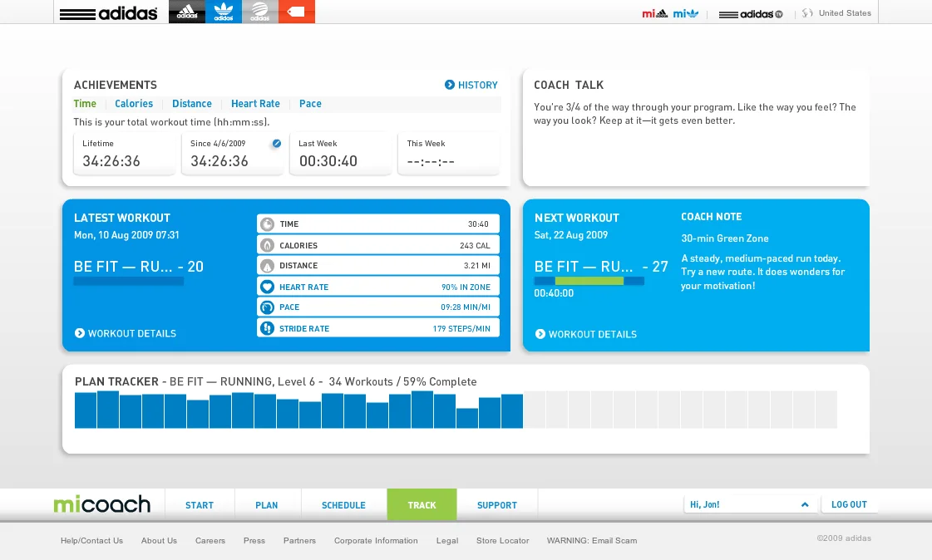Click the Calories flame icon
The image size is (932, 560).
[x=268, y=245]
